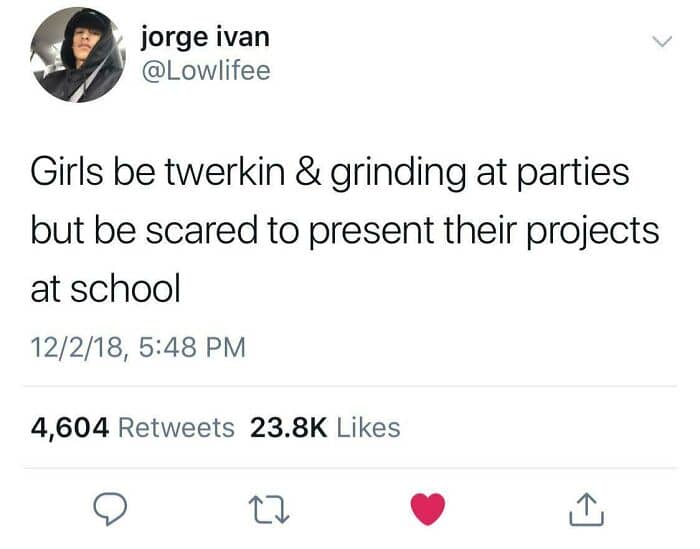Open the jorge ivan display name

coord(205,37)
